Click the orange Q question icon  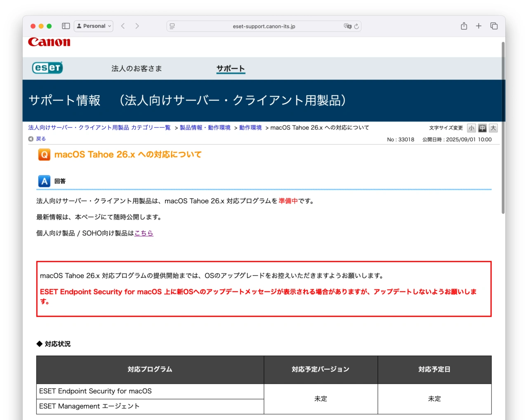(44, 155)
